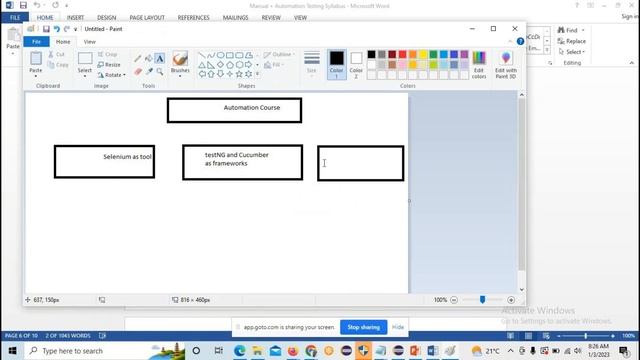Collapse the Paint ribbon with the caret
Viewport: 640px width, 360px height.
(510, 41)
